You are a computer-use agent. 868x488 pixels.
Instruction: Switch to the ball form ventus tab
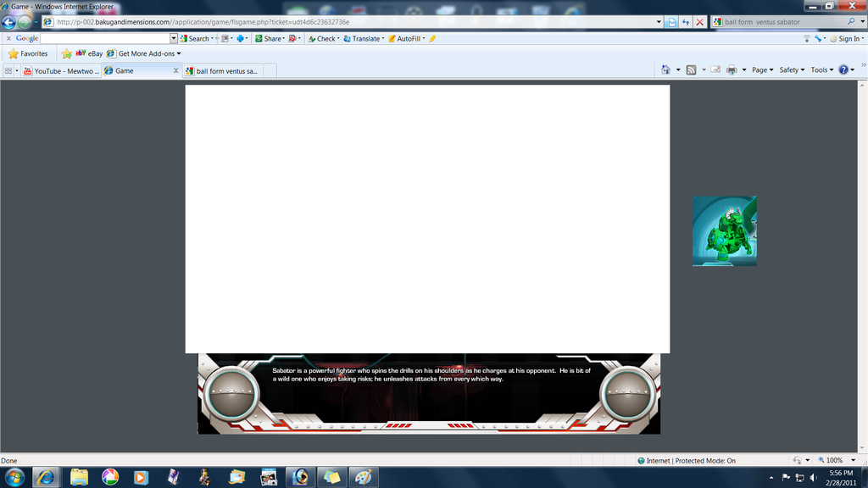226,71
